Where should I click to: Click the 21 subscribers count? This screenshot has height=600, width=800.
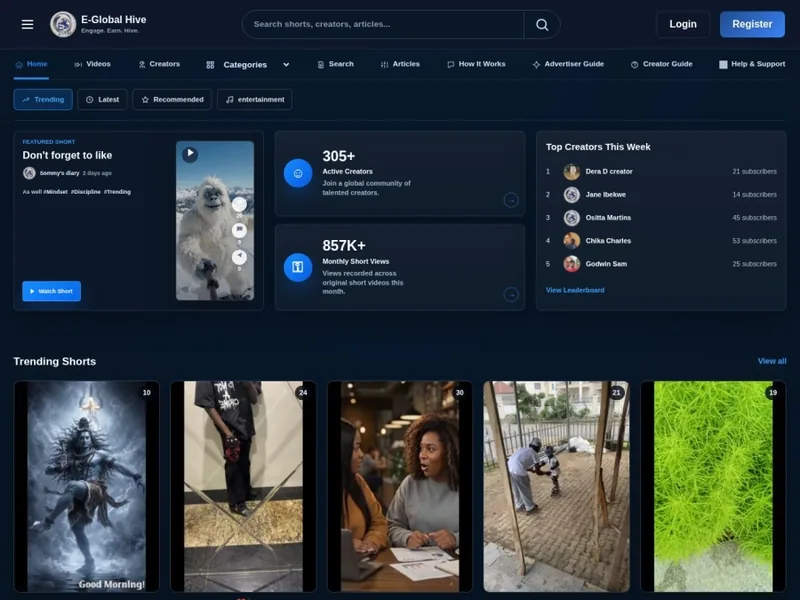(x=755, y=171)
